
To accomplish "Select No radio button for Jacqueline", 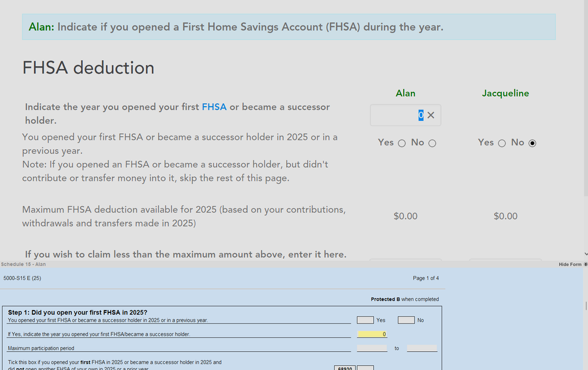I will pos(532,143).
